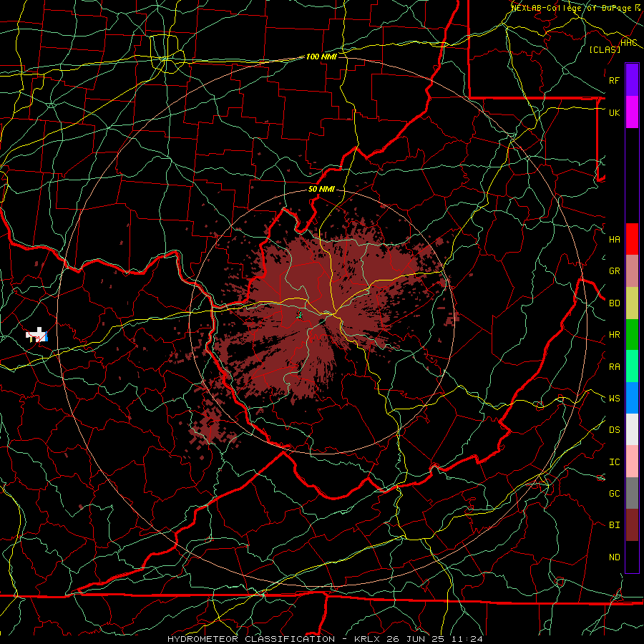Click the blue WS legend color swatch
The image size is (644, 644).
(x=632, y=398)
